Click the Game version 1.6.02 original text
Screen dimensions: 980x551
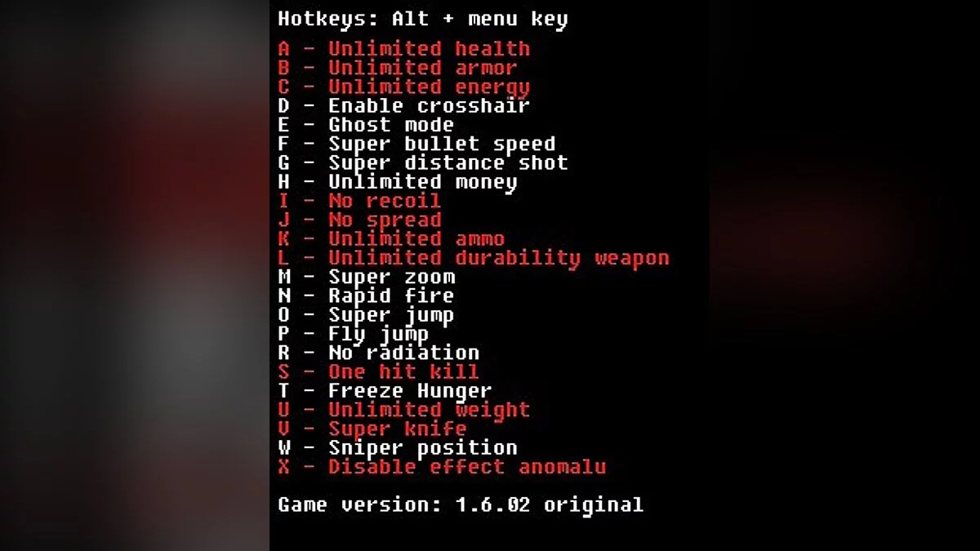(461, 505)
